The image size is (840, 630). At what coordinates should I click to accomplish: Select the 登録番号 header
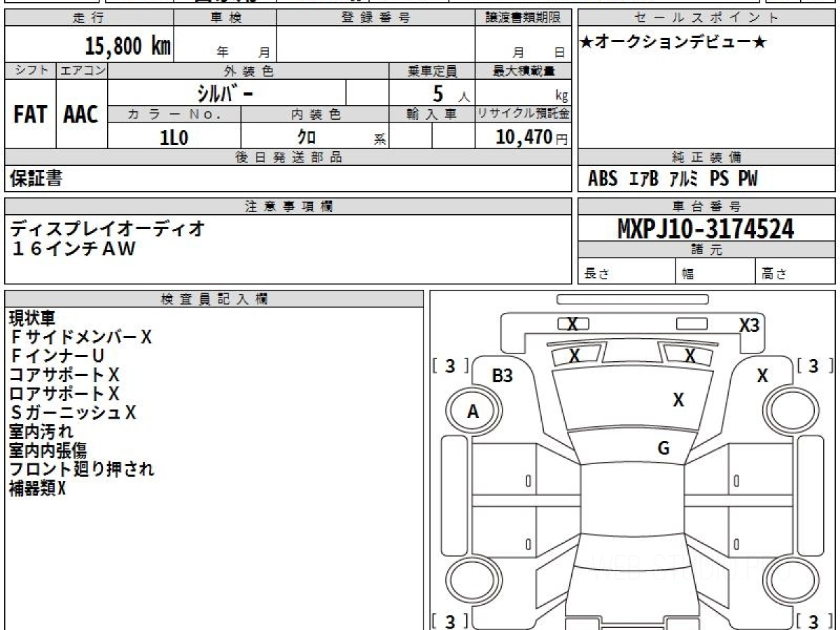375,18
